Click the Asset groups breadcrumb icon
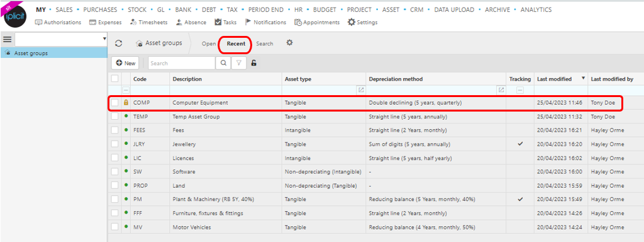644x242 pixels. tap(139, 43)
